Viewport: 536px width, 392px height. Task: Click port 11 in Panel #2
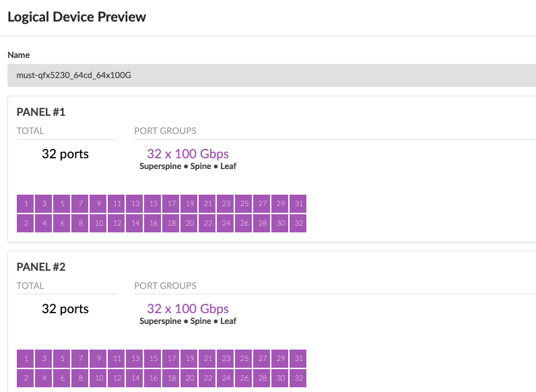(116, 359)
